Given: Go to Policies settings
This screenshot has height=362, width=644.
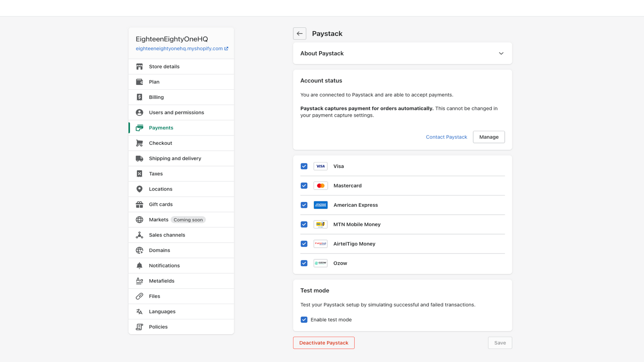Looking at the screenshot, I should click(x=181, y=327).
